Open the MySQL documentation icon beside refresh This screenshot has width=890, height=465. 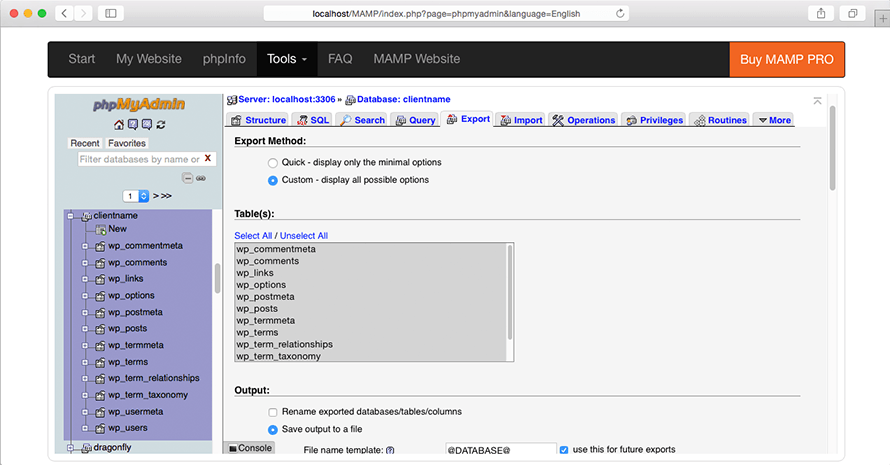coord(147,124)
